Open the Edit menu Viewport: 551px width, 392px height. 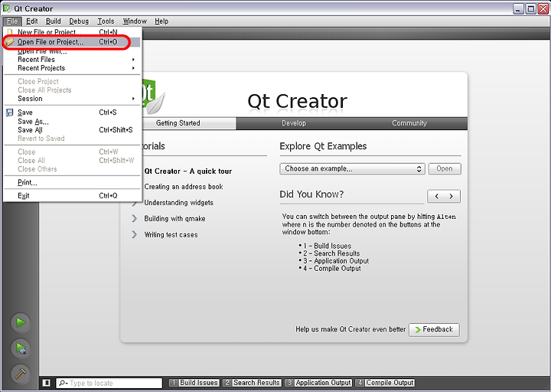[32, 21]
